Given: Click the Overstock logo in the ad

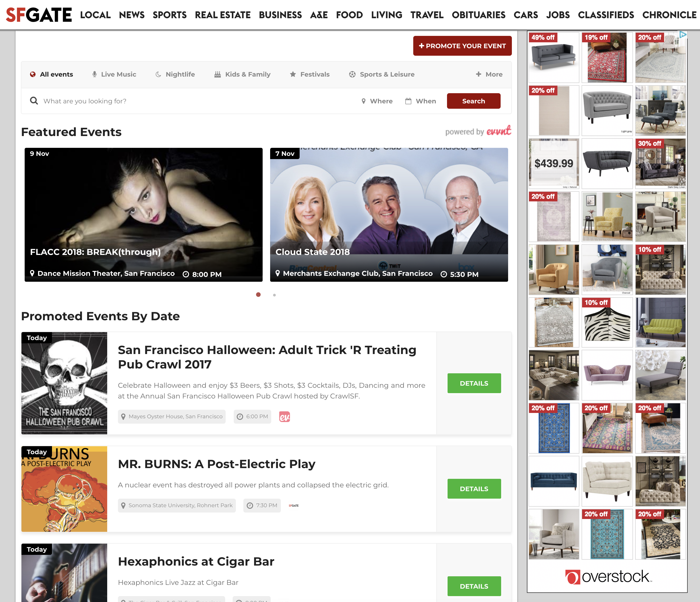Looking at the screenshot, I should click(x=608, y=577).
